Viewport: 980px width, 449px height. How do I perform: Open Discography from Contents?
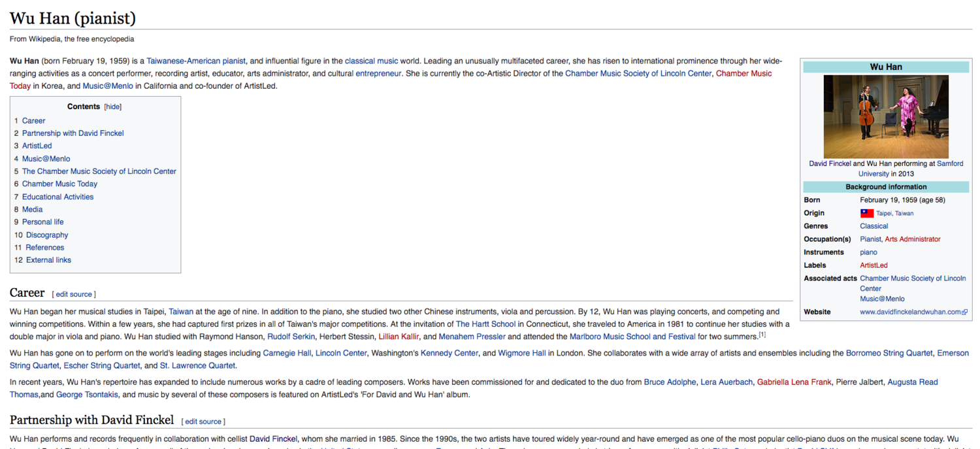point(47,235)
